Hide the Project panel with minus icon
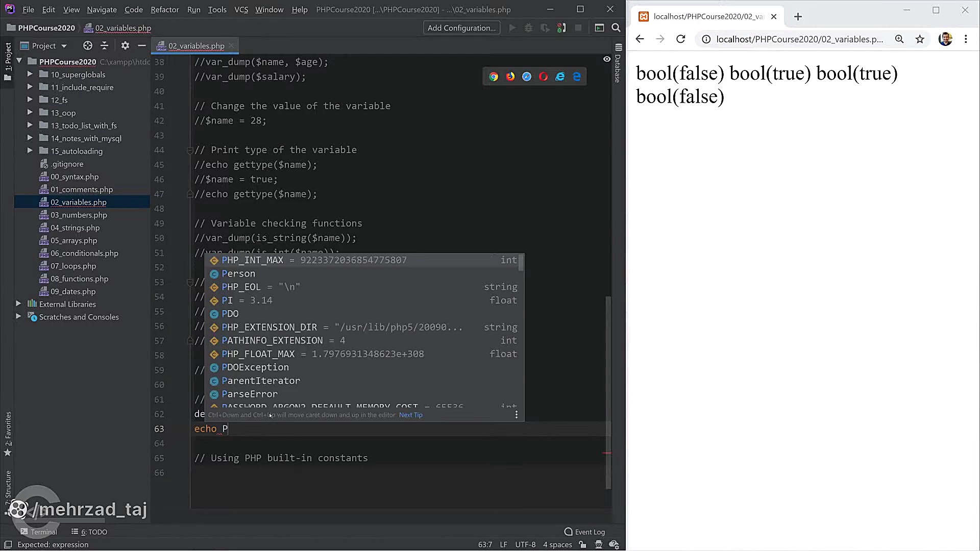 (x=142, y=45)
